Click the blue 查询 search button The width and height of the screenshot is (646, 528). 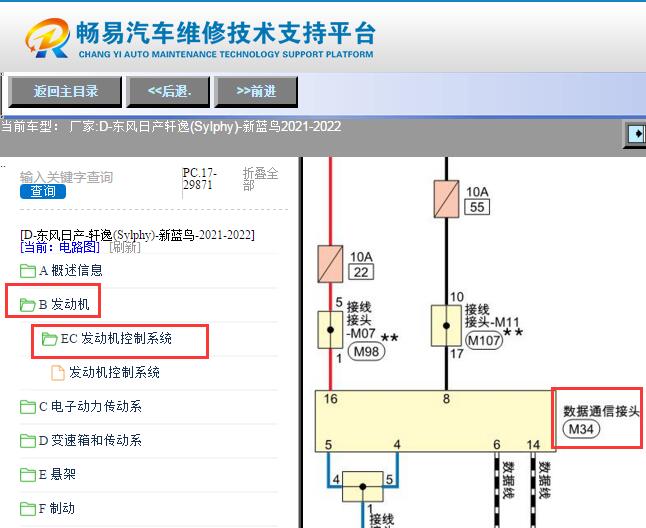click(43, 192)
